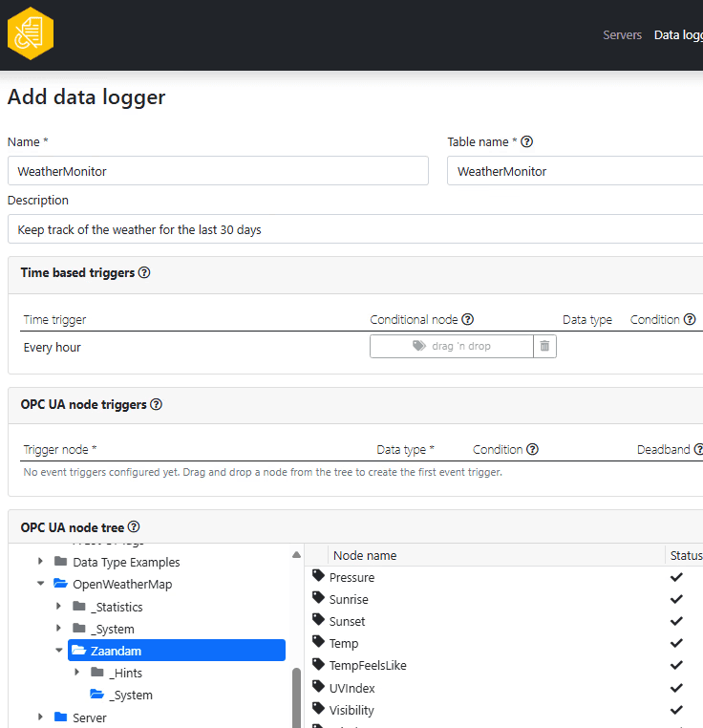This screenshot has width=703, height=728.
Task: Click the Visibility tag icon
Action: point(318,709)
